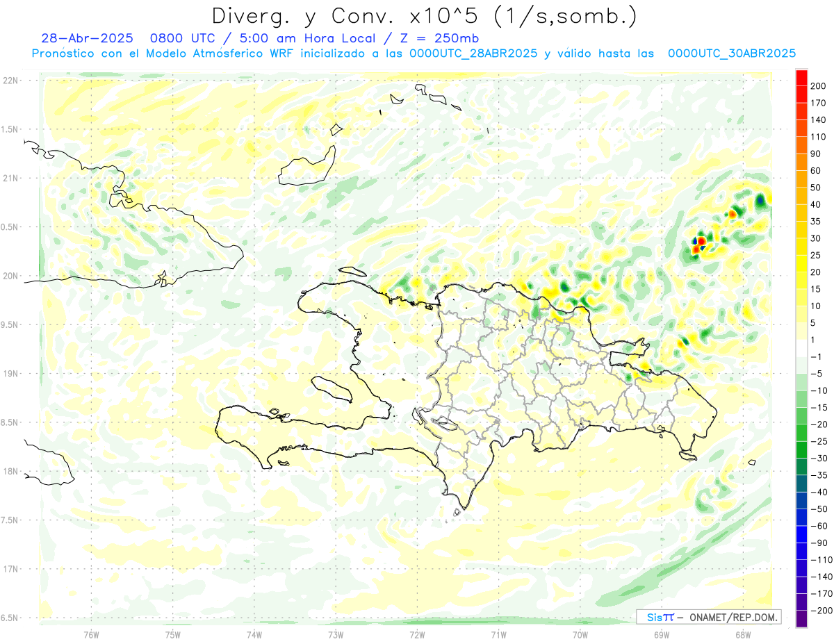834x644 pixels.
Task: Click the "68W" longitude label
Action: click(743, 634)
